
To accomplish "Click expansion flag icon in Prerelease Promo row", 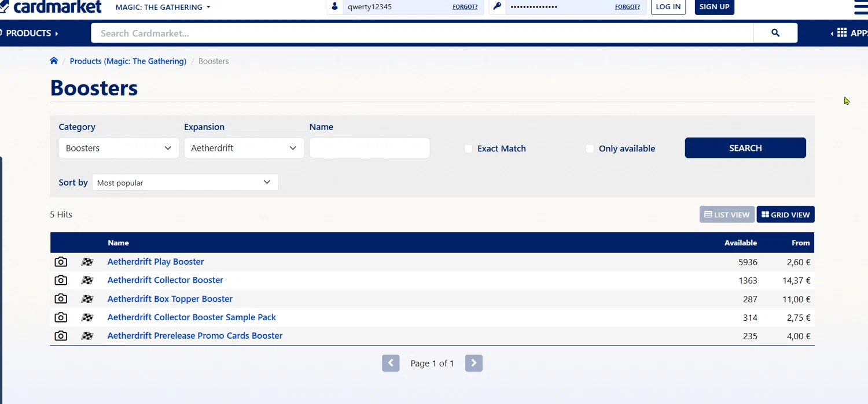I will pos(87,336).
